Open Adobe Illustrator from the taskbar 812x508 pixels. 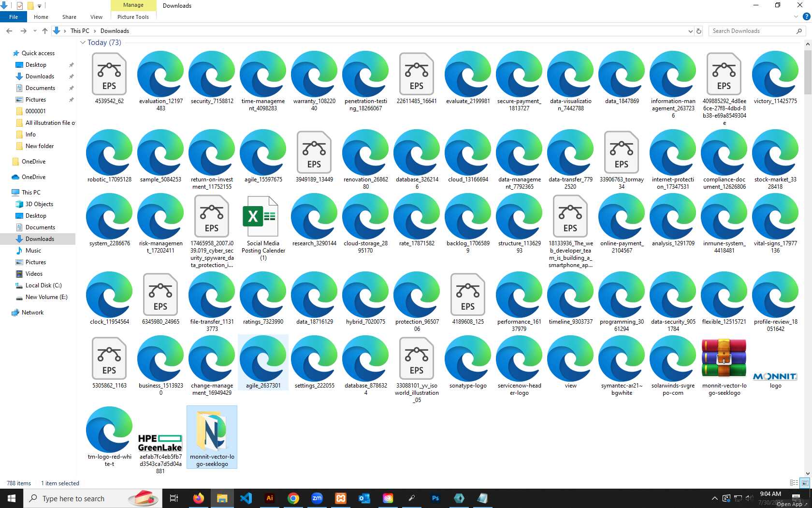pyautogui.click(x=270, y=498)
